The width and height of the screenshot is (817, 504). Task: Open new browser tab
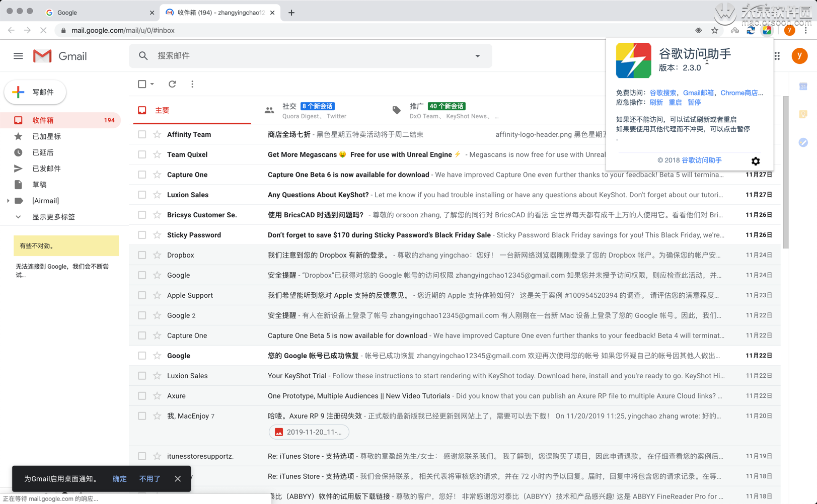291,13
